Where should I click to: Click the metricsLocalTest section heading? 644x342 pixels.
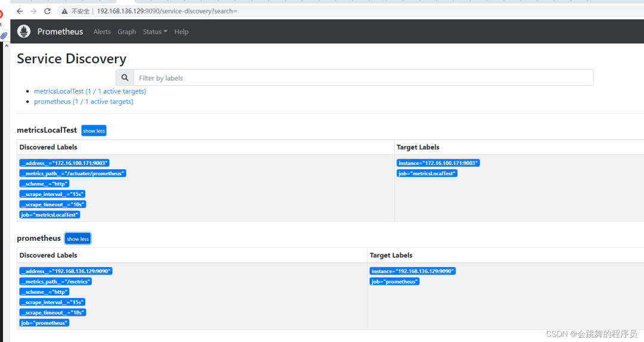pyautogui.click(x=47, y=130)
